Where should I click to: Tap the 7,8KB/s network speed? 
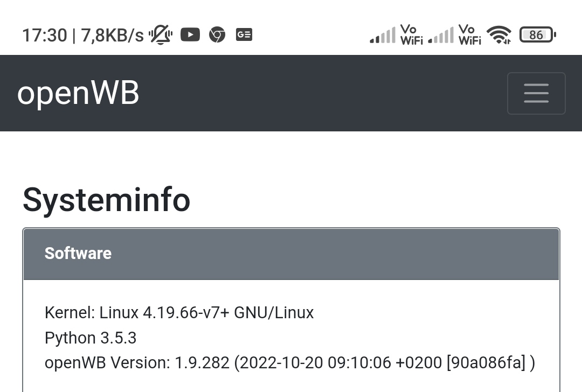click(x=112, y=36)
